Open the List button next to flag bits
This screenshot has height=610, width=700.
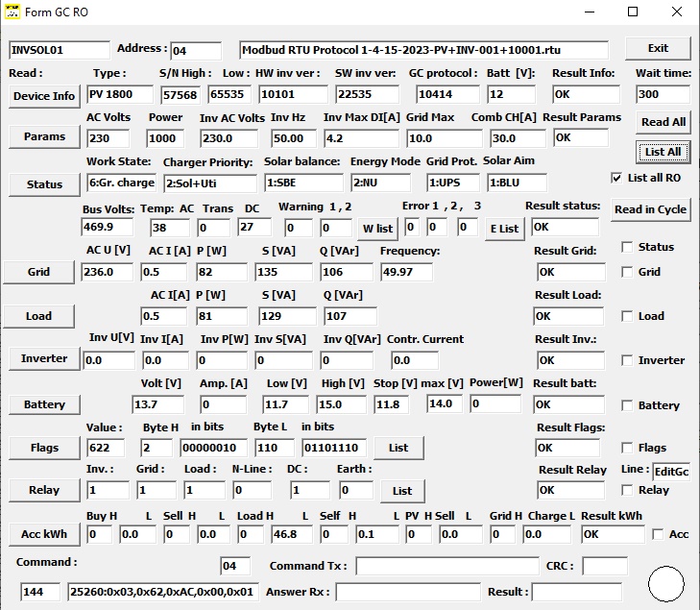[x=398, y=448]
